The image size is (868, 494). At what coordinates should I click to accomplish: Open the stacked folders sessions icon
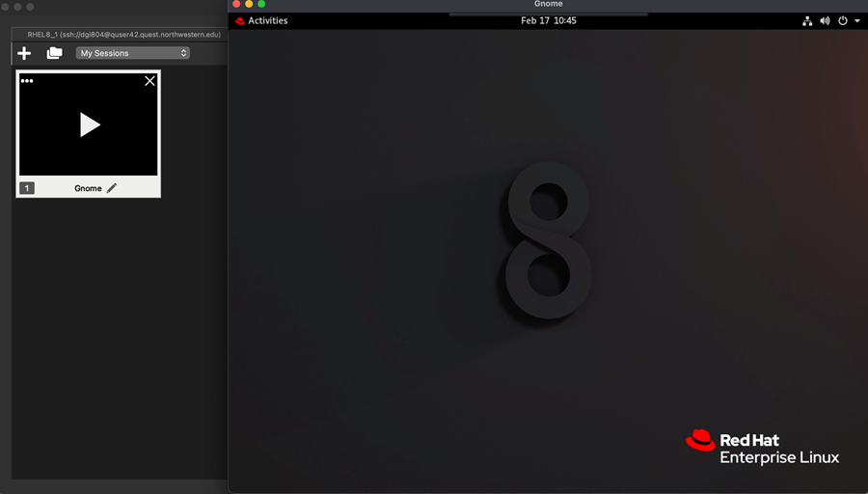point(54,53)
